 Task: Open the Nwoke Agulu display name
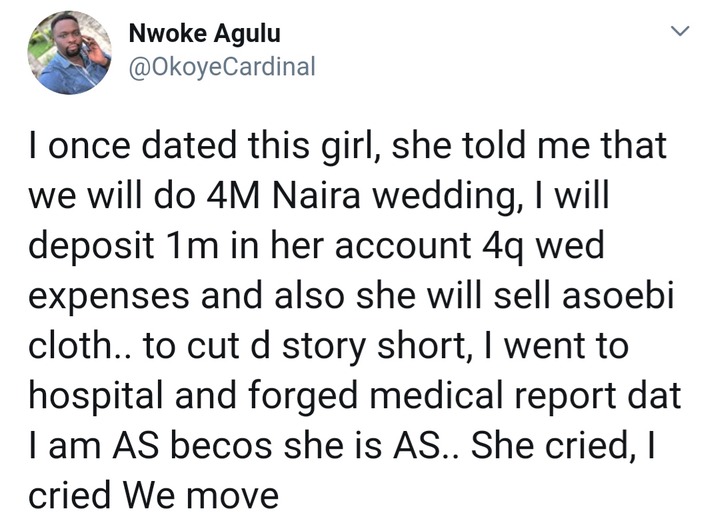(205, 34)
